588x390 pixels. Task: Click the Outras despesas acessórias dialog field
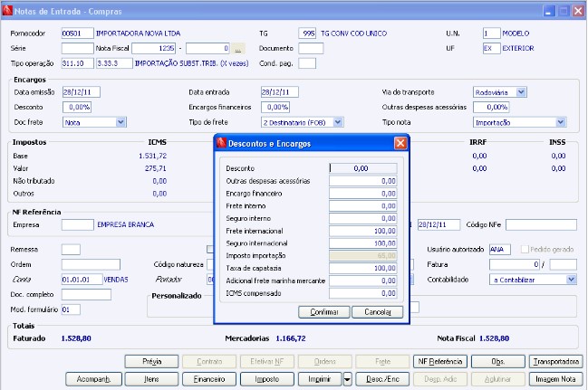tap(363, 181)
